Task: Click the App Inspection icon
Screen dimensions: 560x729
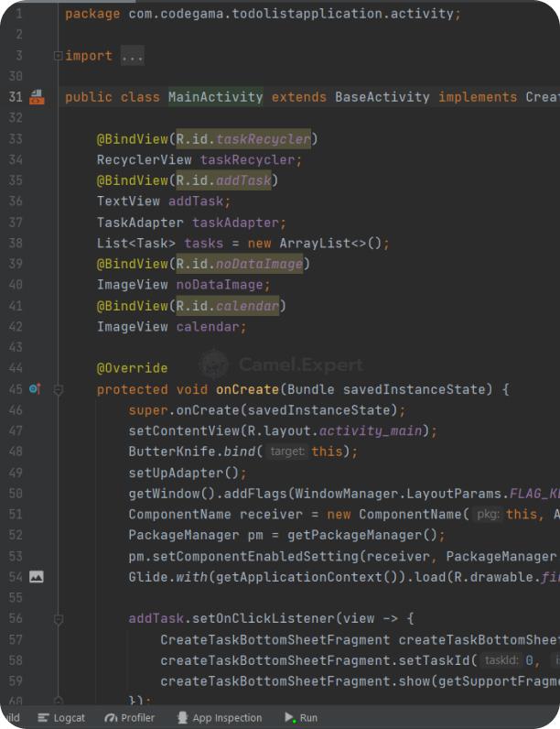Action: click(182, 718)
